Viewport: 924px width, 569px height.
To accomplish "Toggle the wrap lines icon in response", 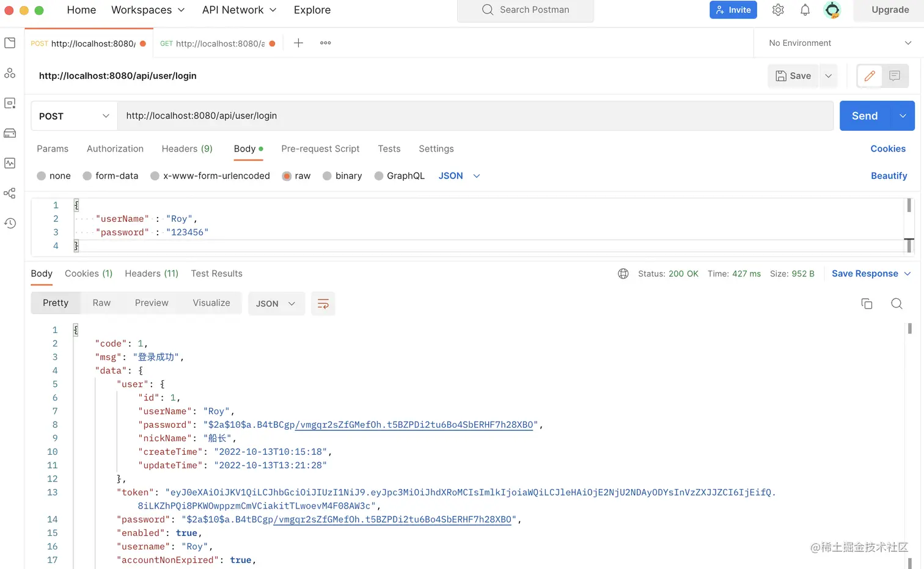I will tap(323, 304).
